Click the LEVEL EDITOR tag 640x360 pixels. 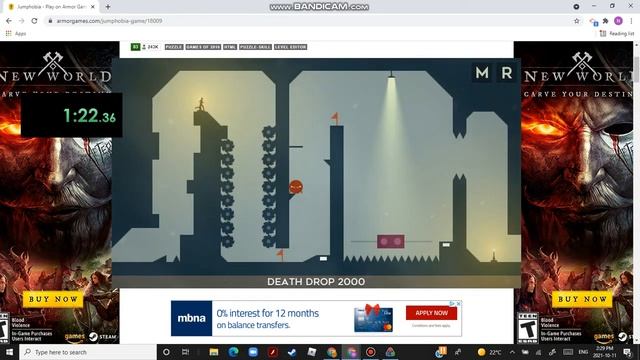coord(290,47)
